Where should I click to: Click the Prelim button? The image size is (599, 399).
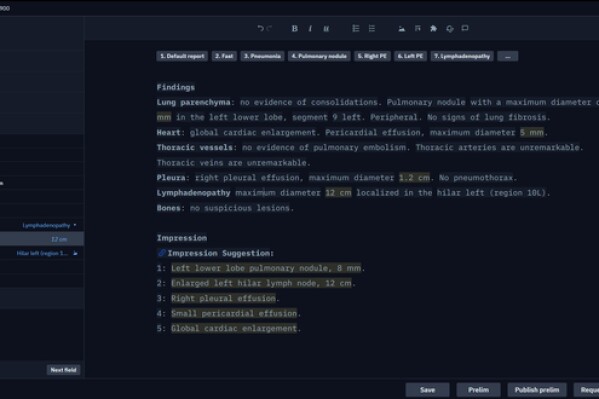point(478,390)
